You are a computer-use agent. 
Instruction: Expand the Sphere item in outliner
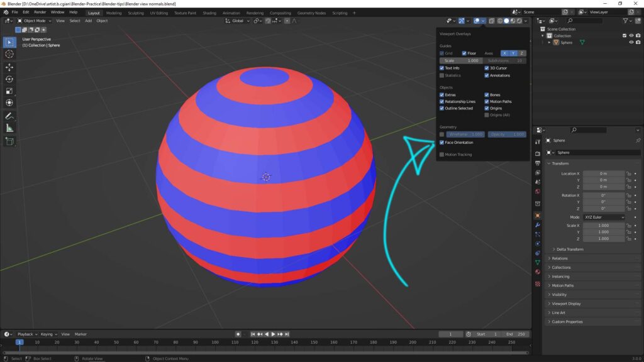pos(550,42)
